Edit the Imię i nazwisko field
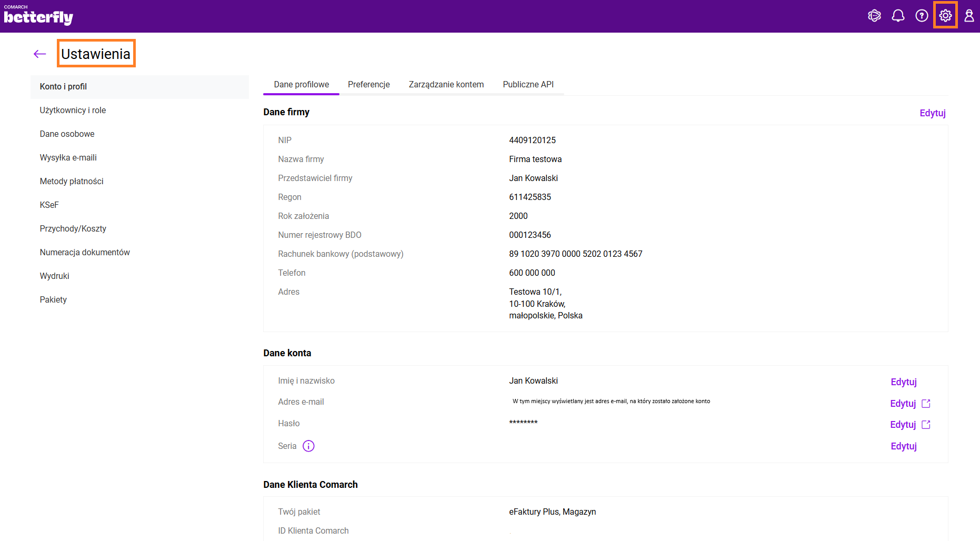 (x=903, y=382)
